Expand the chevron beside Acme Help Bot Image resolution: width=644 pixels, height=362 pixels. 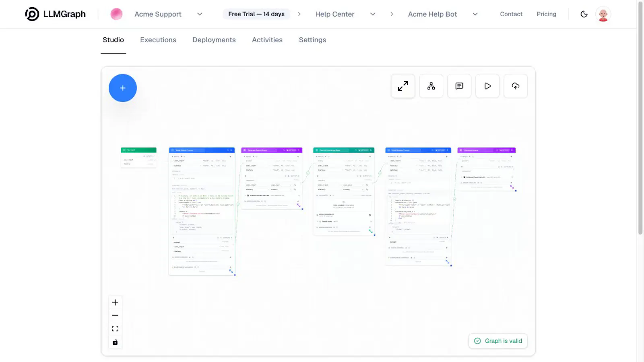(475, 14)
